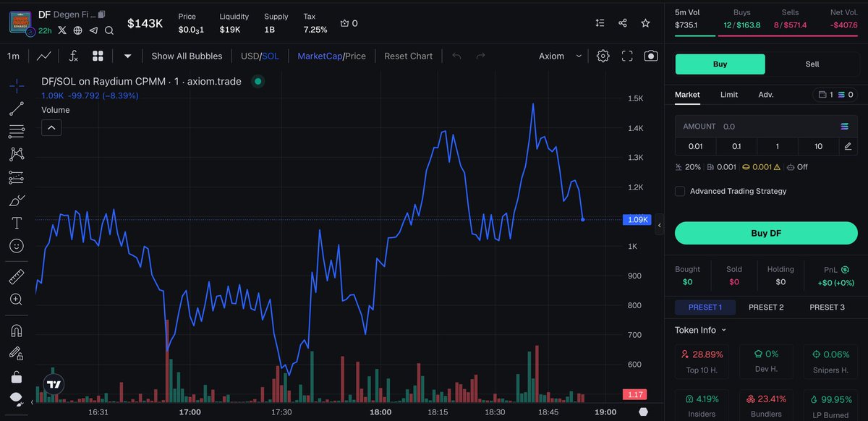Search the token with magnifier icon
The image size is (868, 421).
point(109,30)
